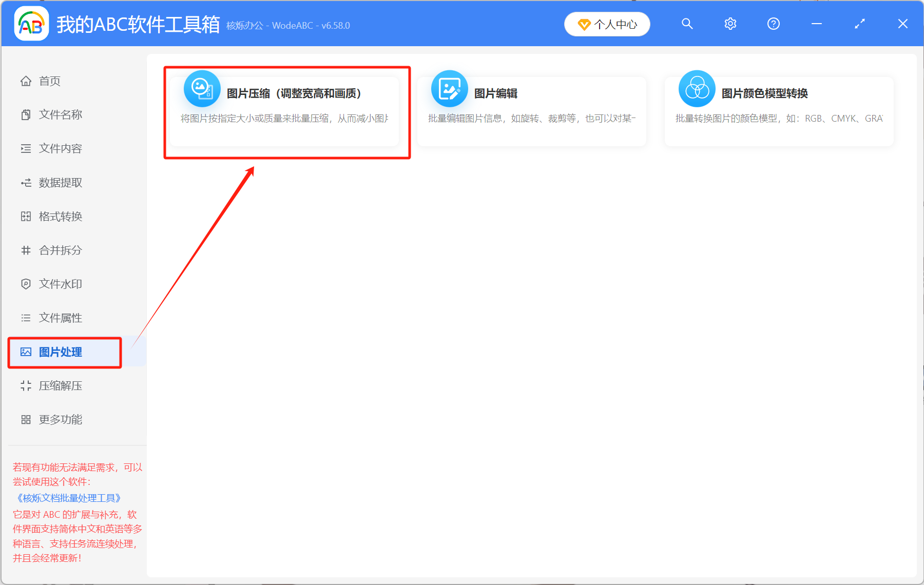Click the settings gear icon
Screen dimensions: 924x585
tap(730, 24)
